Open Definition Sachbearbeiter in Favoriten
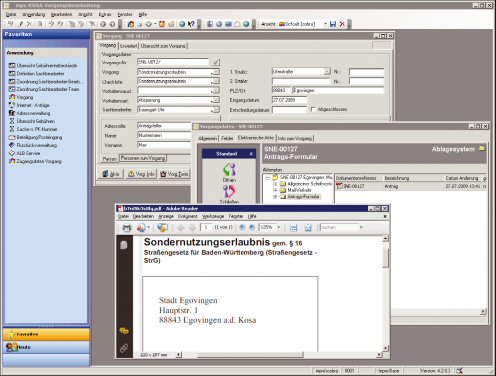Image resolution: width=496 pixels, height=376 pixels. point(36,73)
